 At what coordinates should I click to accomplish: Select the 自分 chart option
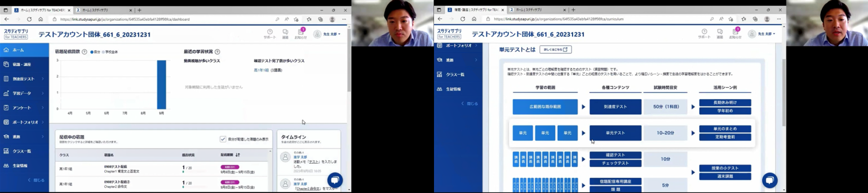click(x=95, y=52)
